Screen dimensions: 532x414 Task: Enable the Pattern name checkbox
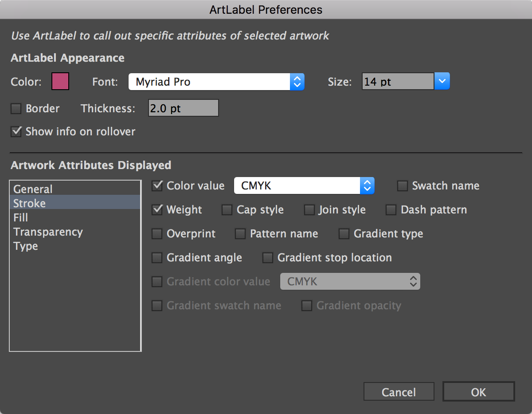coord(240,234)
